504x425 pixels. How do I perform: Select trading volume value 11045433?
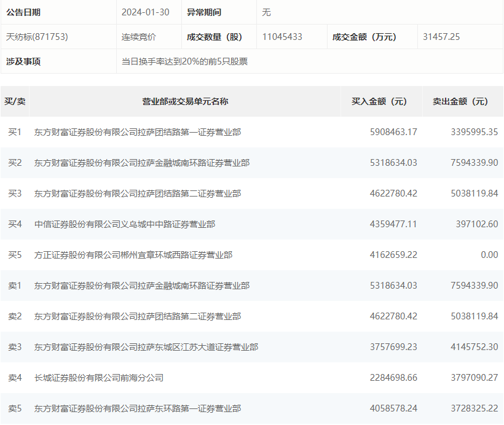pos(282,37)
